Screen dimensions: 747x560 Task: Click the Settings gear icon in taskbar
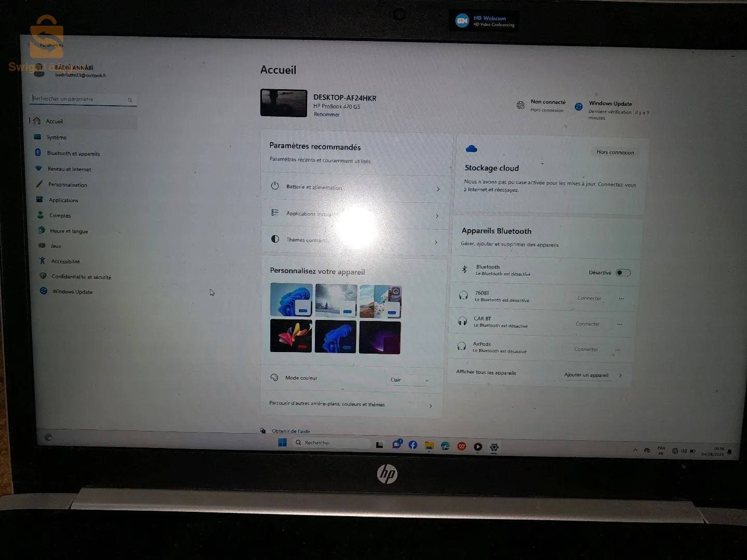[x=494, y=447]
